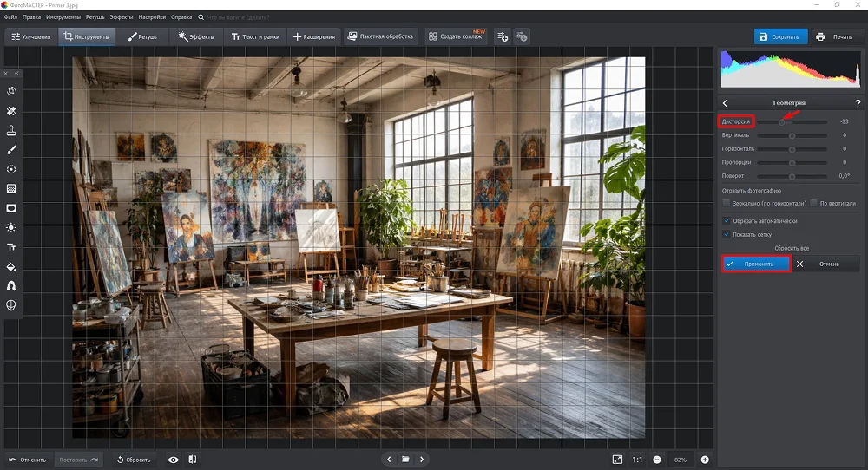Click the before/after compare icon
This screenshot has width=868, height=470.
(x=193, y=460)
